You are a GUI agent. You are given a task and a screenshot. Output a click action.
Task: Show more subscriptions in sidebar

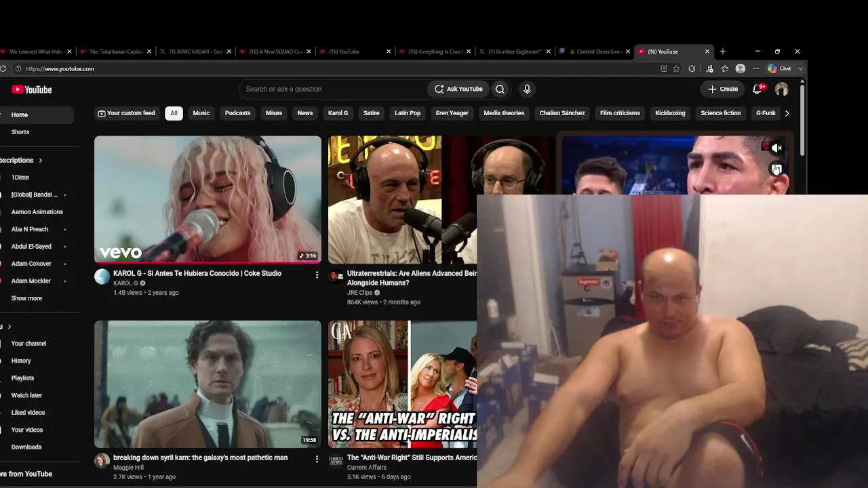[x=26, y=298]
